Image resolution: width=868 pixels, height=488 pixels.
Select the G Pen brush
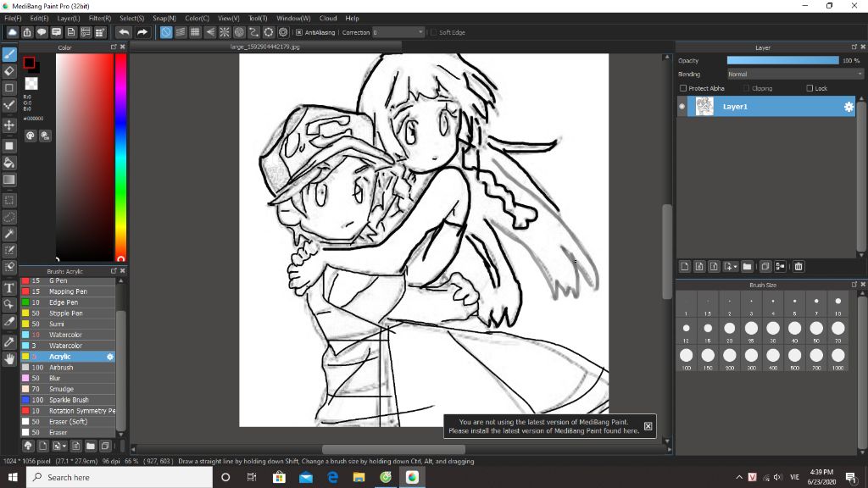[x=68, y=280]
